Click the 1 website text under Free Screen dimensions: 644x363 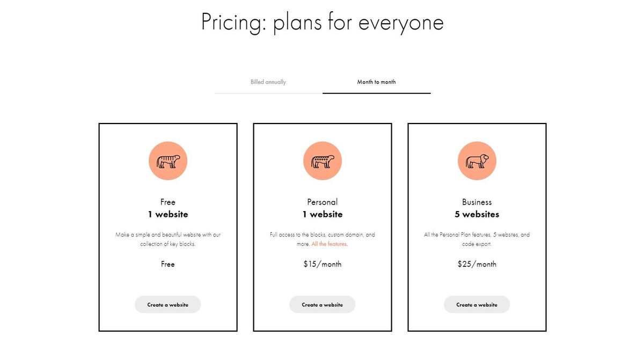pyautogui.click(x=167, y=214)
